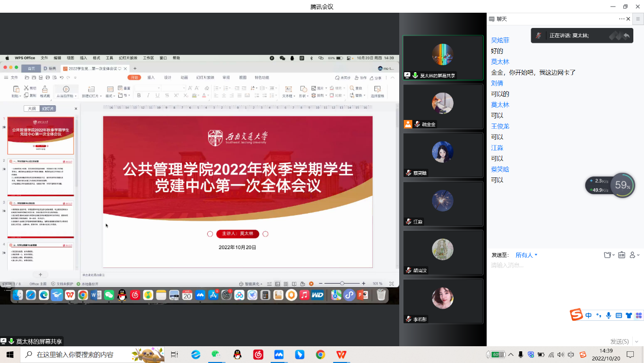Toggle italic formatting in the ribbon
The height and width of the screenshot is (363, 644).
coord(148,96)
